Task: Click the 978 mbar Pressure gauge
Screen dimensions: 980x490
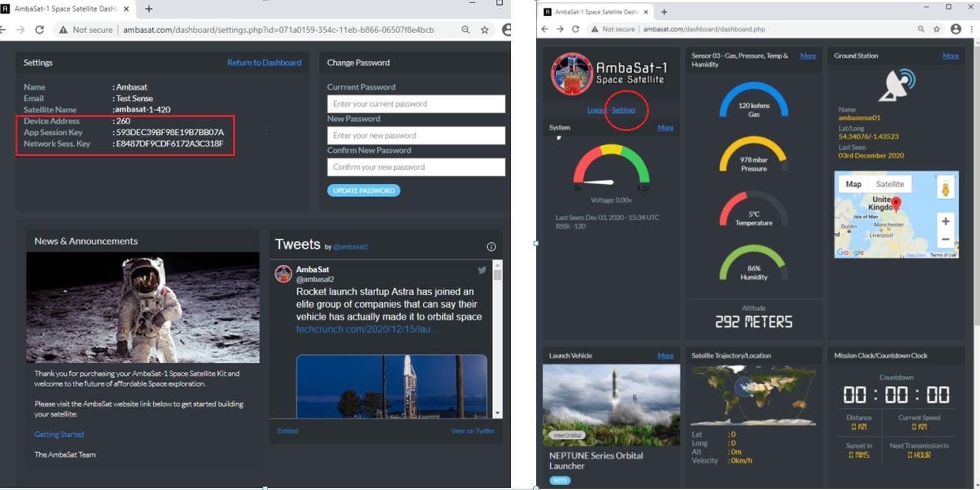Action: (753, 155)
